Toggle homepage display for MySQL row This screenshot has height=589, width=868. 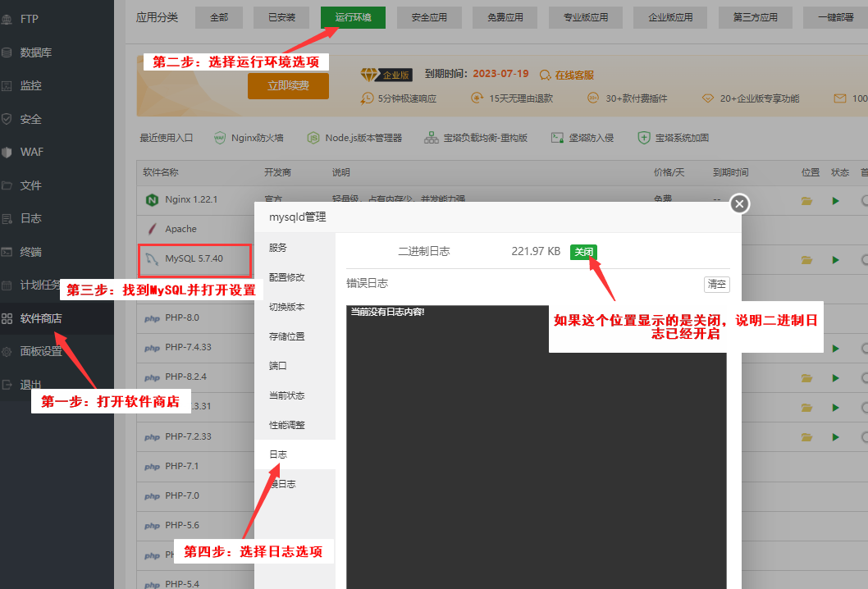point(864,259)
